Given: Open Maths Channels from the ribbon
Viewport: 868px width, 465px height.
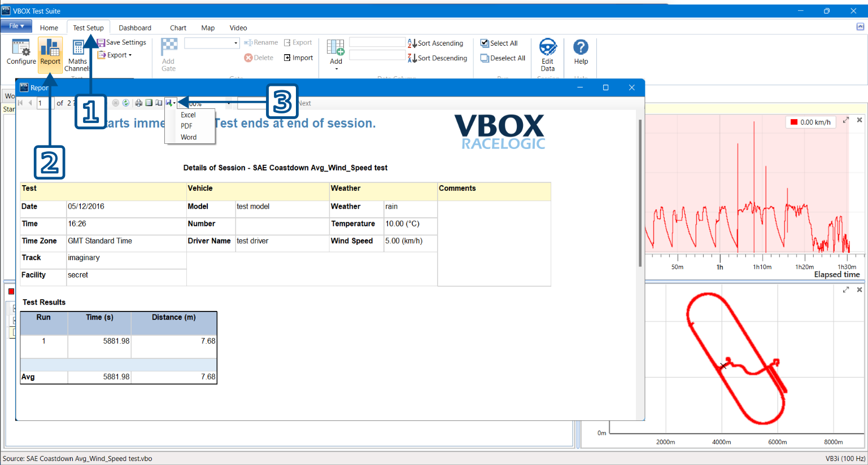Looking at the screenshot, I should coord(77,55).
